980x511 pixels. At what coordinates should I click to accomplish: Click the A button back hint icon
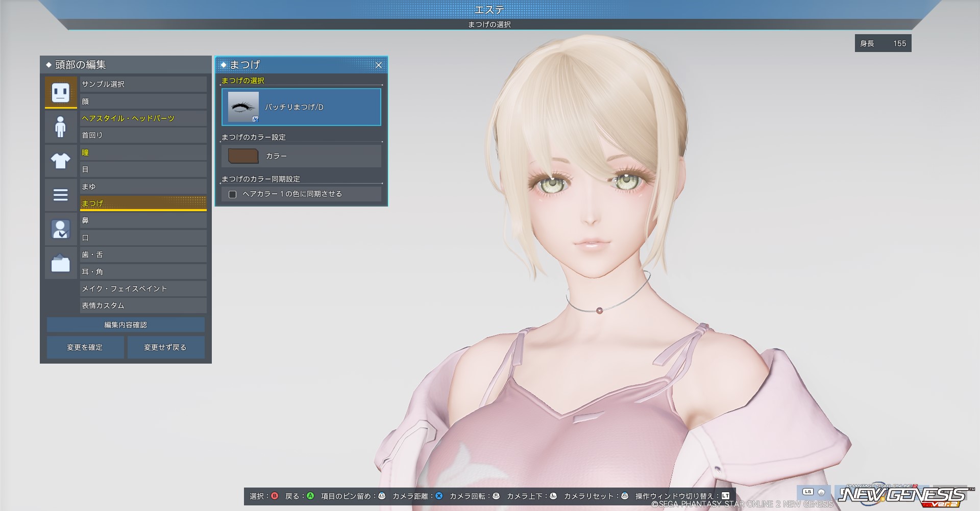(310, 496)
